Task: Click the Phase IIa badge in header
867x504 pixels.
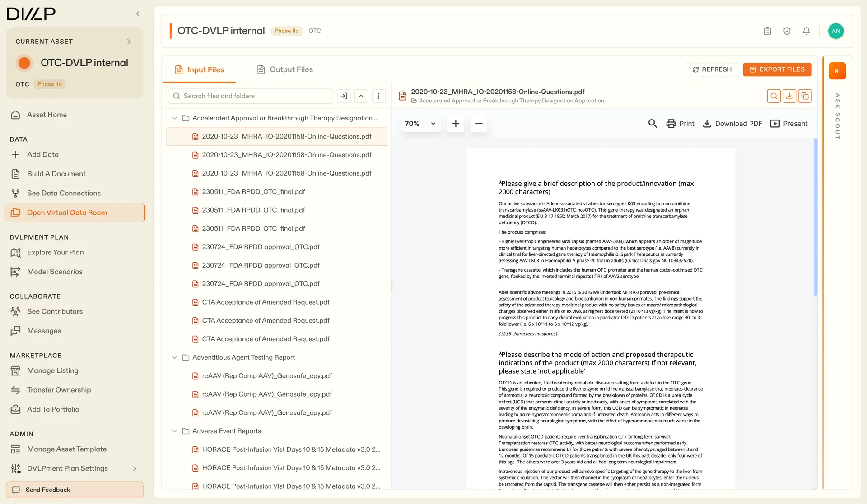Action: [286, 31]
